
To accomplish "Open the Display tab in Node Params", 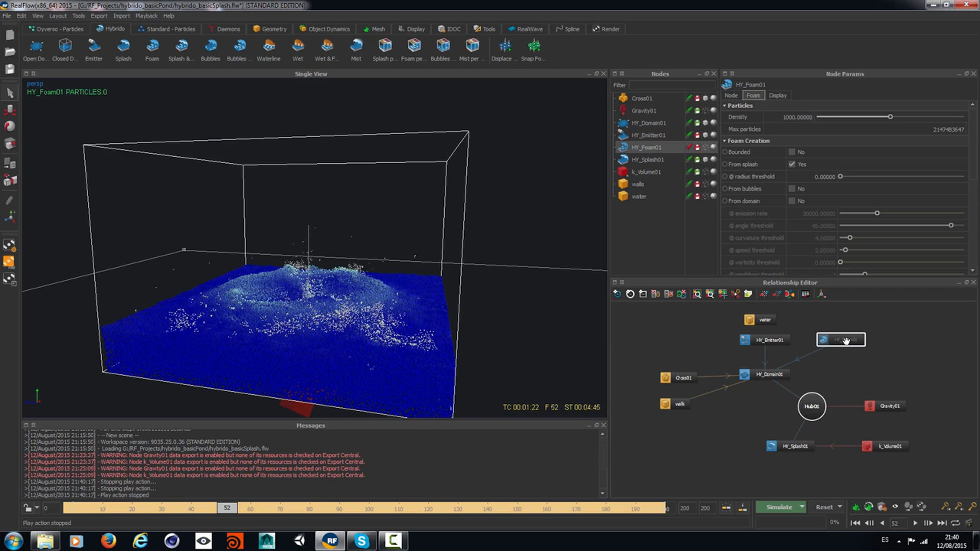I will 777,96.
